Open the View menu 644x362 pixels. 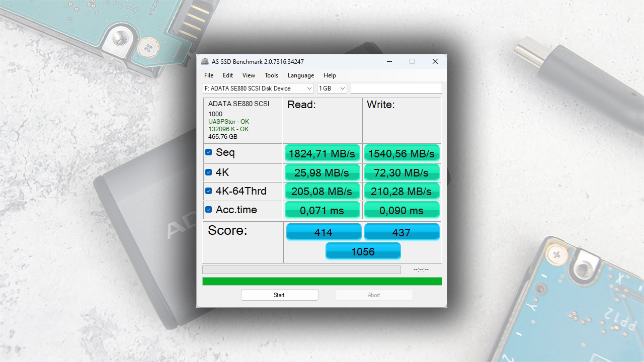(x=249, y=75)
